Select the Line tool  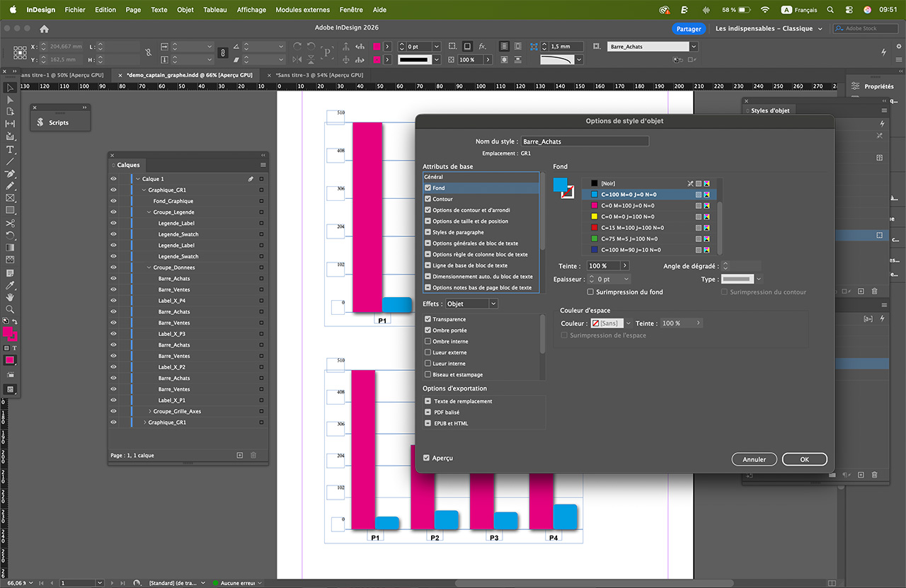[11, 161]
